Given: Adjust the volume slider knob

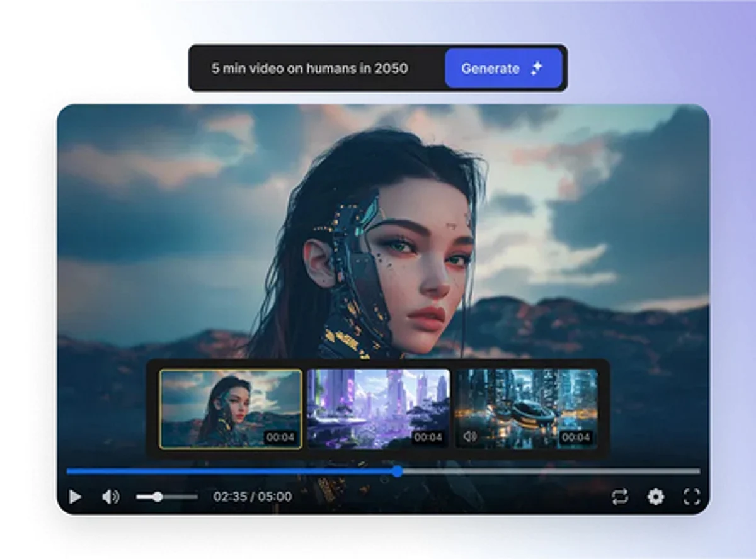Looking at the screenshot, I should click(x=157, y=497).
